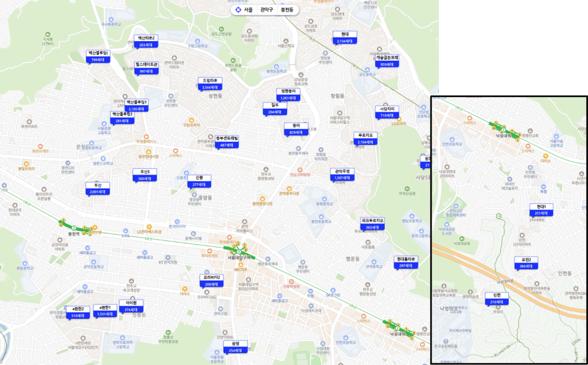Open the 캐슬골든포레 959세대 marker
The image size is (588, 365).
tap(387, 61)
